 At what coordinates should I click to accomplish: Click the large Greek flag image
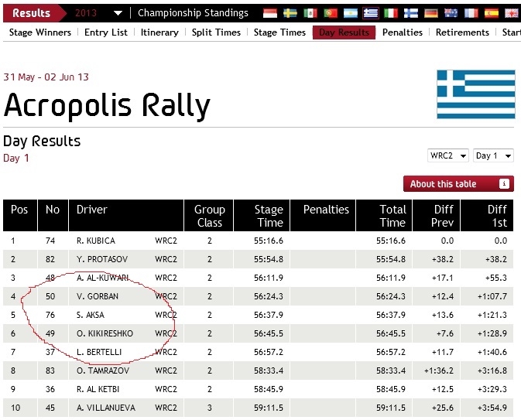click(x=475, y=94)
